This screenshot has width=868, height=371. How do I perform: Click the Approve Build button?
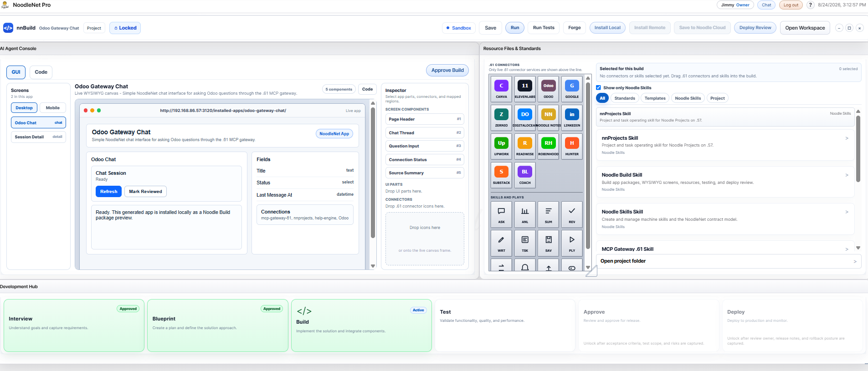point(447,70)
